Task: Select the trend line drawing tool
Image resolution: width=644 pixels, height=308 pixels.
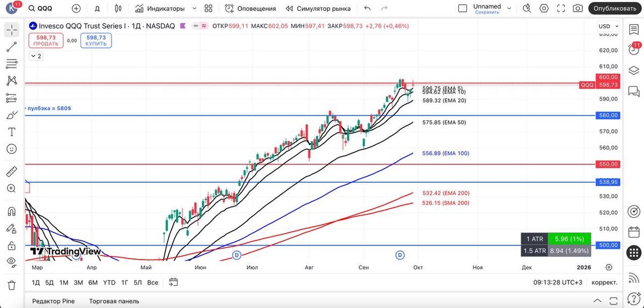Action: point(12,47)
